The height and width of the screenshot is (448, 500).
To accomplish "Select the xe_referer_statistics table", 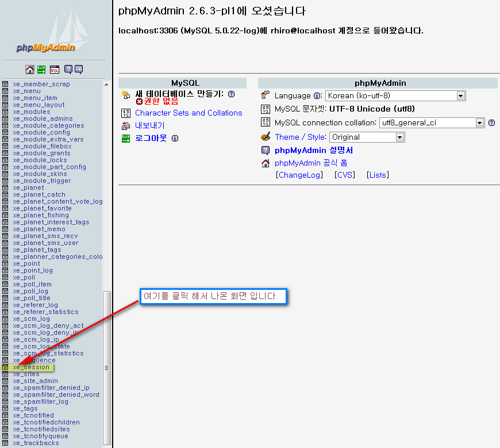I will click(x=45, y=312).
